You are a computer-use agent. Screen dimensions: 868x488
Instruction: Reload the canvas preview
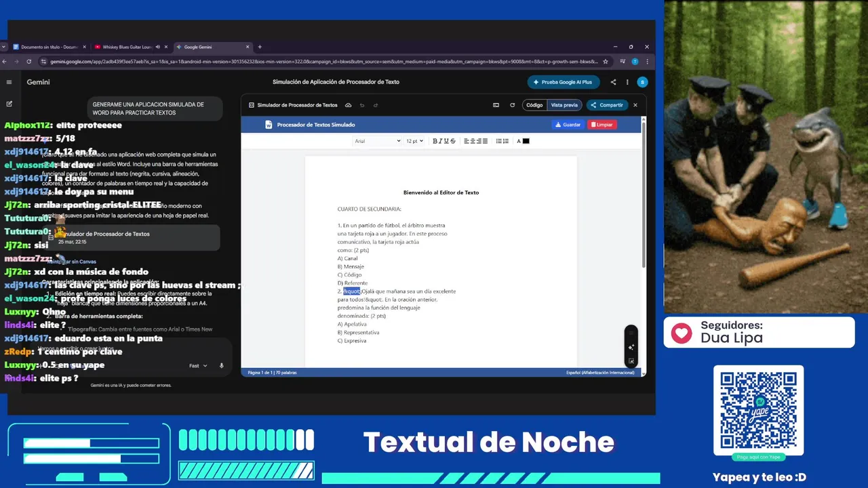pos(512,105)
